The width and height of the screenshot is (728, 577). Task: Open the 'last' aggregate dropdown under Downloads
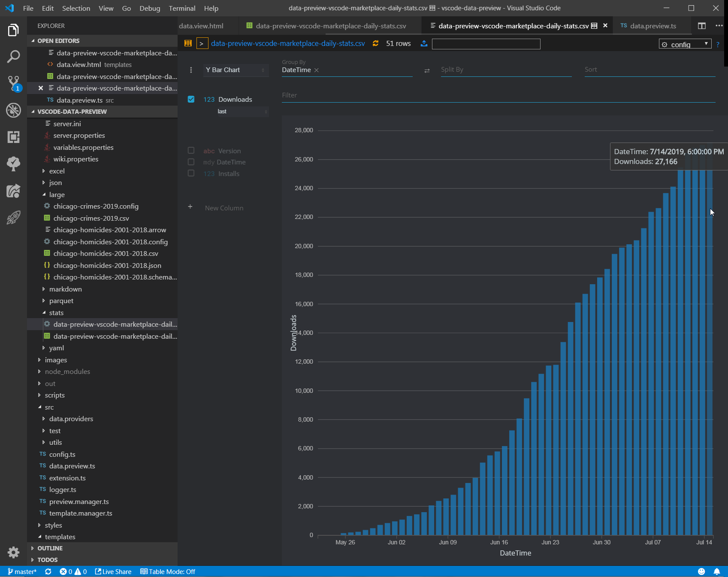pyautogui.click(x=242, y=112)
